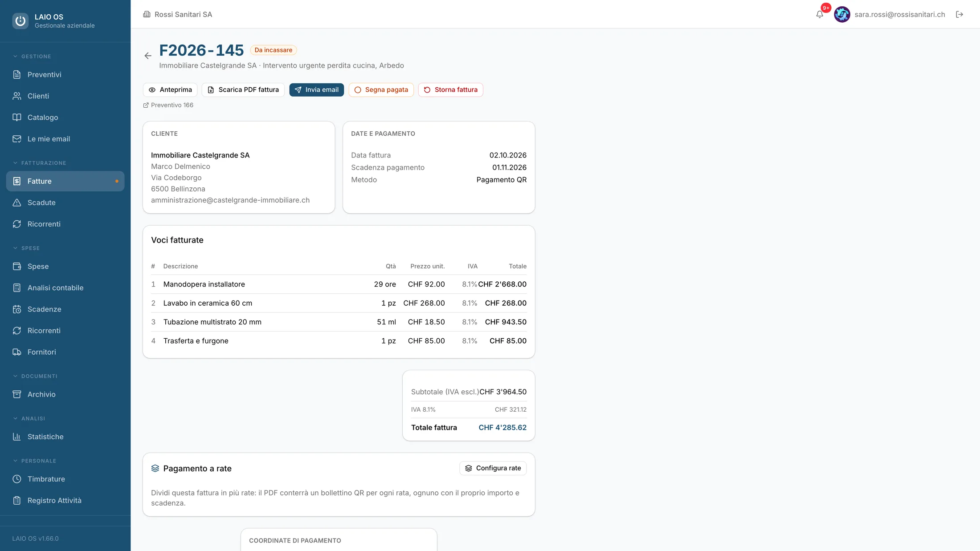Click the total amount CHF 4'285.62
Screen dimensions: 980x551
tap(502, 428)
